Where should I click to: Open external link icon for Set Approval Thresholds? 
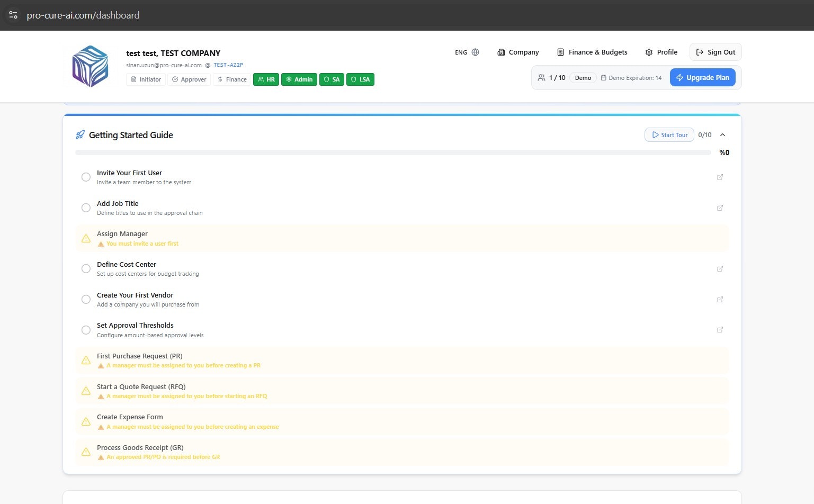pos(720,329)
